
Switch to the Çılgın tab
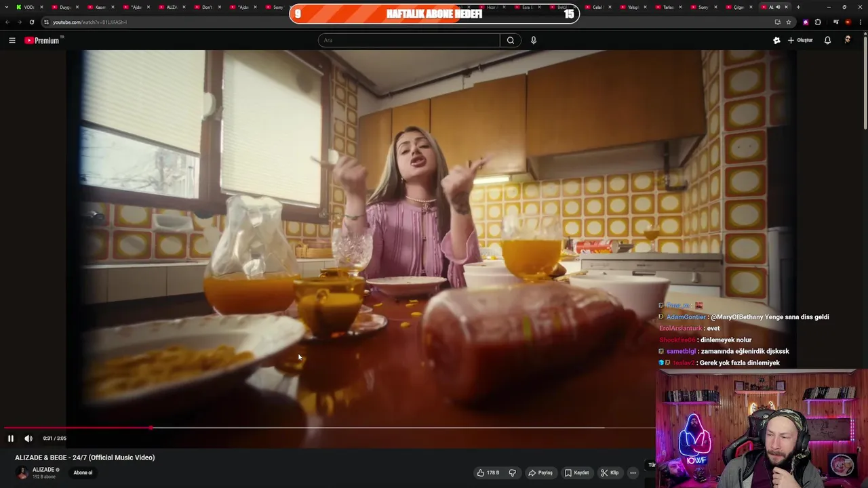738,7
